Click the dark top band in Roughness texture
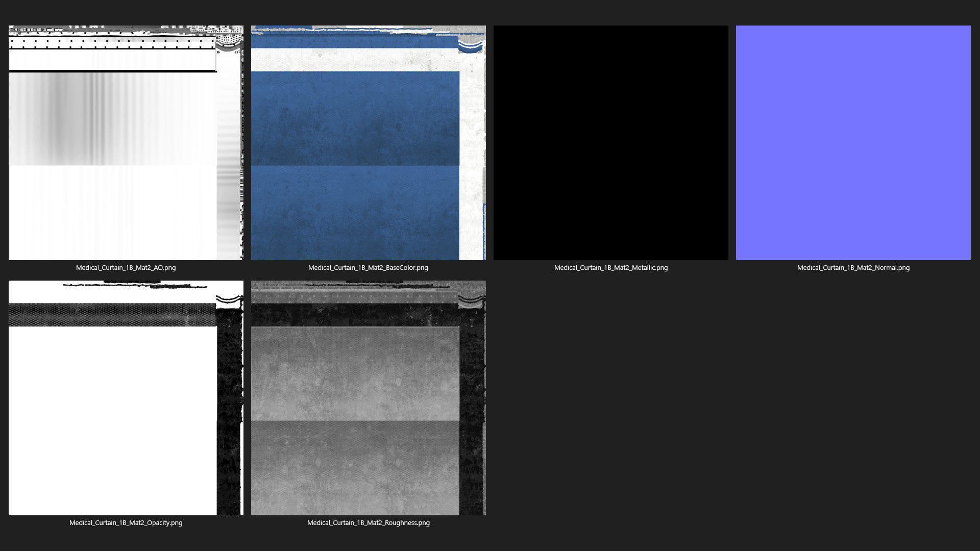 355,315
